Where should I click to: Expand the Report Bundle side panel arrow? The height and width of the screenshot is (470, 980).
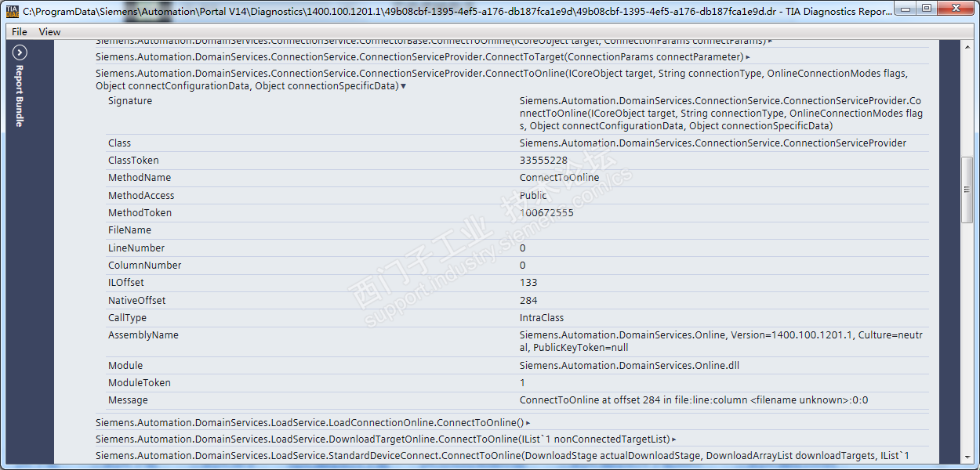tap(20, 52)
